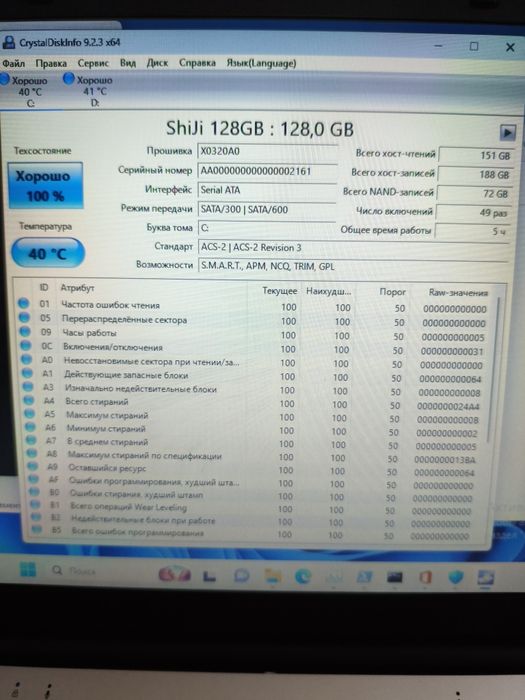
Task: Open the Файл menu
Action: coord(13,63)
